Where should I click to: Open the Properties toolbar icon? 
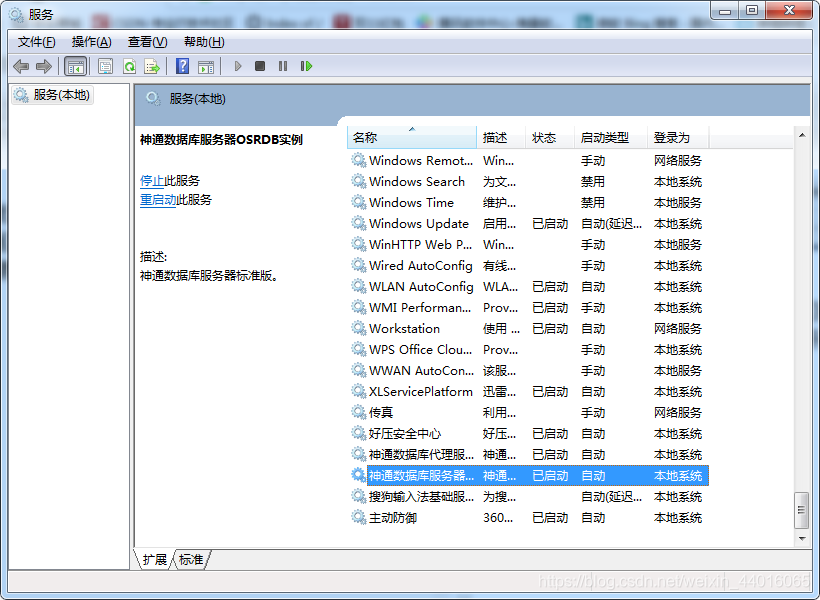(106, 66)
